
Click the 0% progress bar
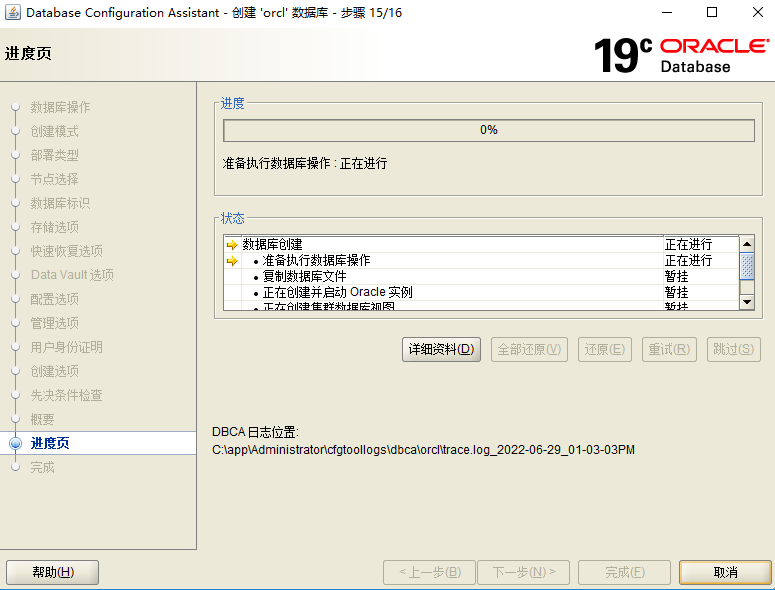(x=488, y=131)
